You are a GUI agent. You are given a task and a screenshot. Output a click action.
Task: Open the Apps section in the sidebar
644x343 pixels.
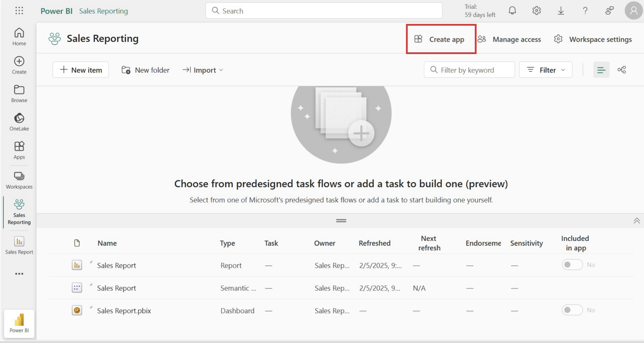coord(19,150)
